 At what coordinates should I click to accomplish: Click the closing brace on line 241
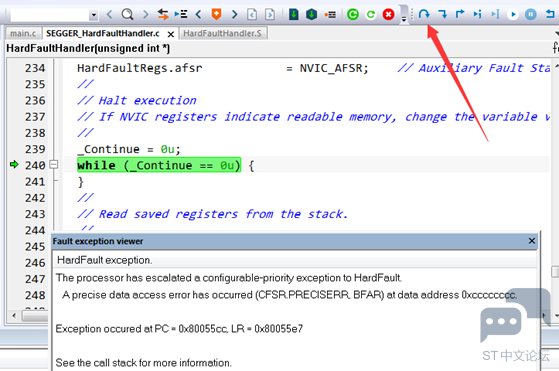point(81,182)
